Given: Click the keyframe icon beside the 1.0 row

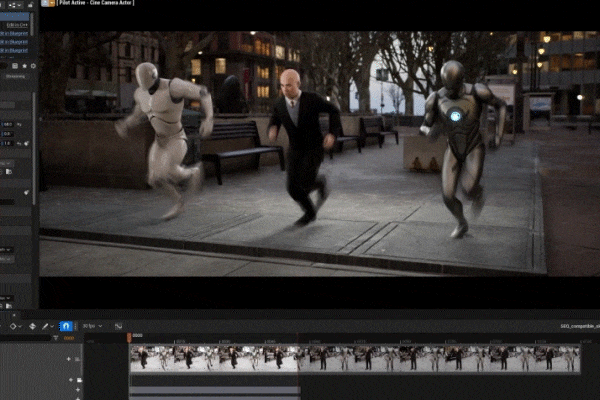Looking at the screenshot, I should [x=26, y=144].
